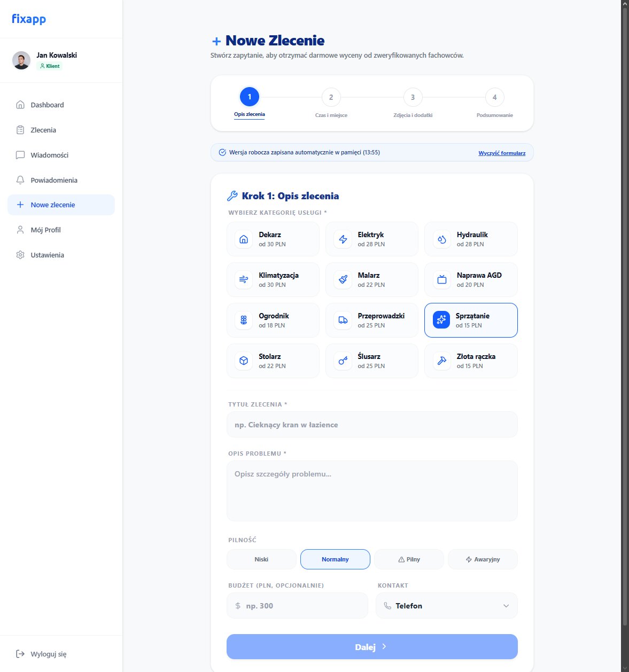The height and width of the screenshot is (672, 629).
Task: Select the Malarz paintbrush icon
Action: click(343, 279)
